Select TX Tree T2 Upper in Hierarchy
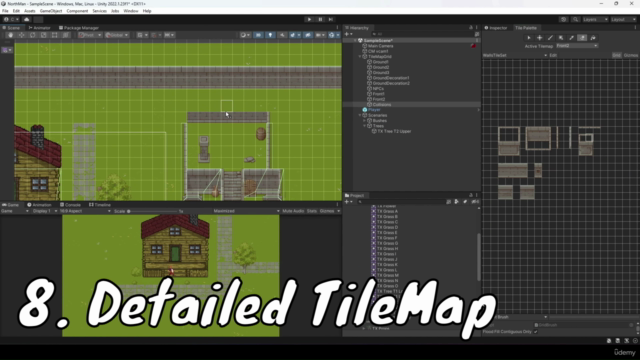 pos(394,131)
